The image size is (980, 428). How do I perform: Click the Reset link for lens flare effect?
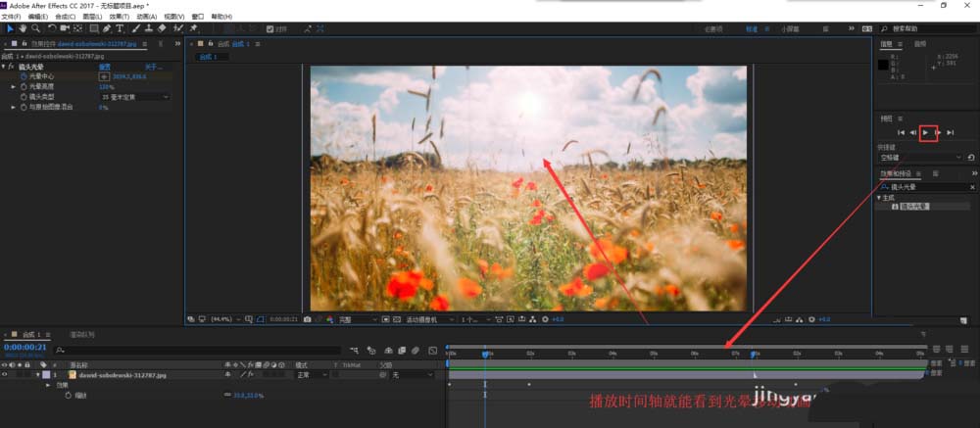(105, 67)
